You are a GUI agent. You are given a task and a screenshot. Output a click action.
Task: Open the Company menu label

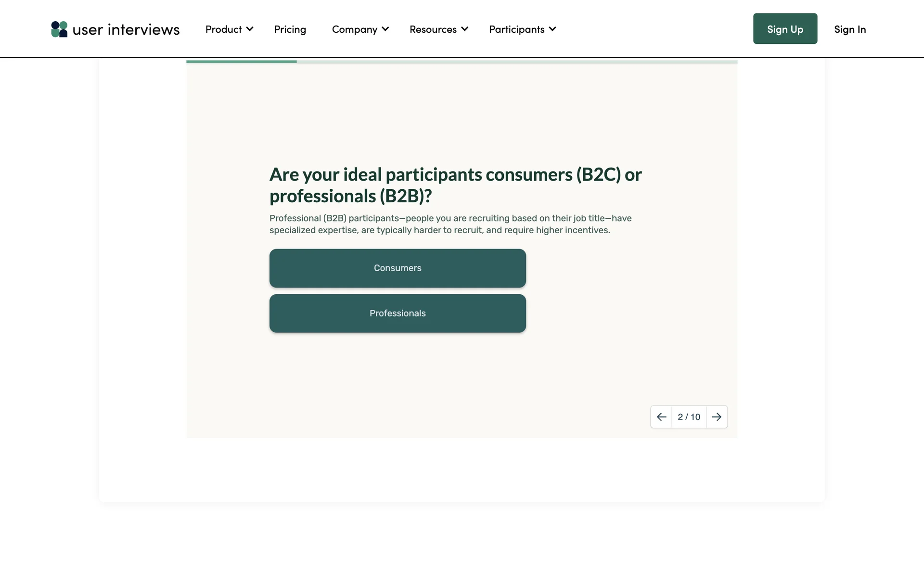[x=354, y=29]
